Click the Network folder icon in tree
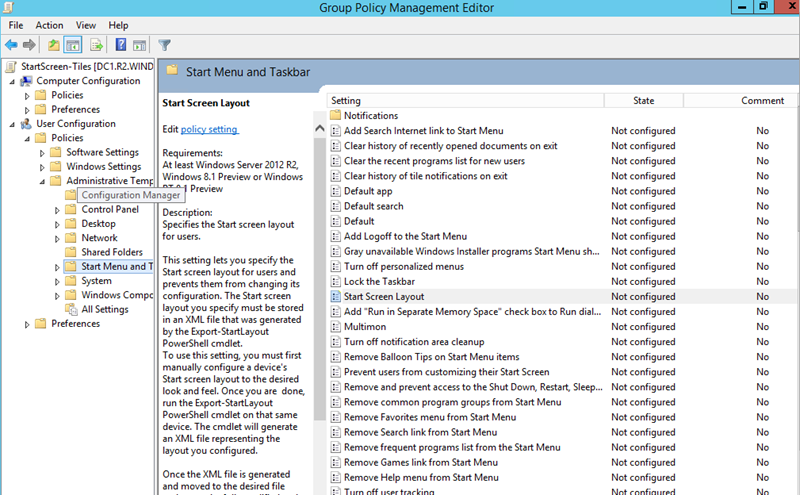This screenshot has height=495, width=800. tap(71, 238)
